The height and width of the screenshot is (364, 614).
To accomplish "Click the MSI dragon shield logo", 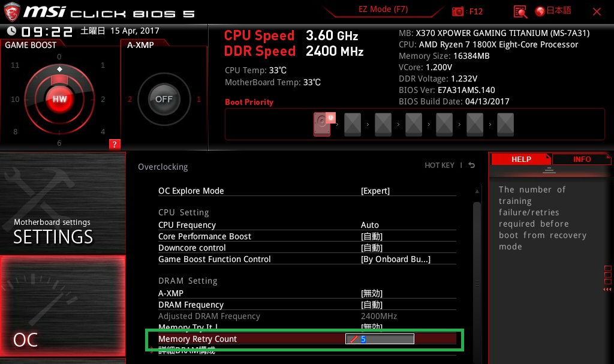I will (11, 12).
